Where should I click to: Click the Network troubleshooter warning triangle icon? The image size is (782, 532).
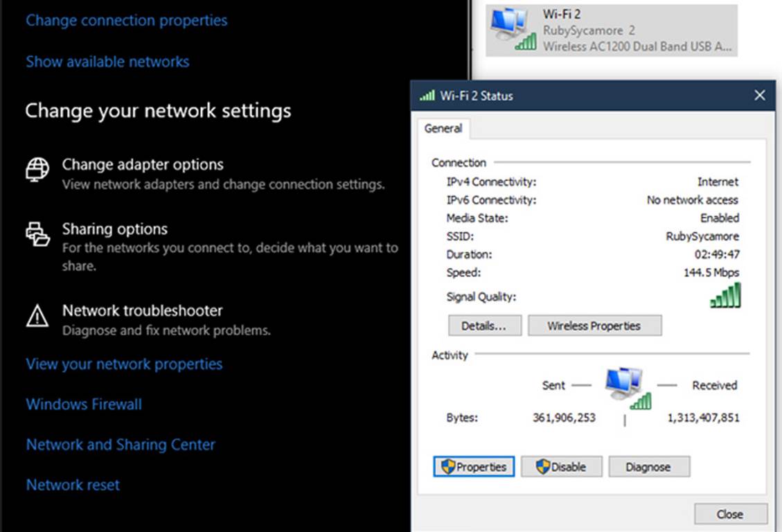(37, 316)
